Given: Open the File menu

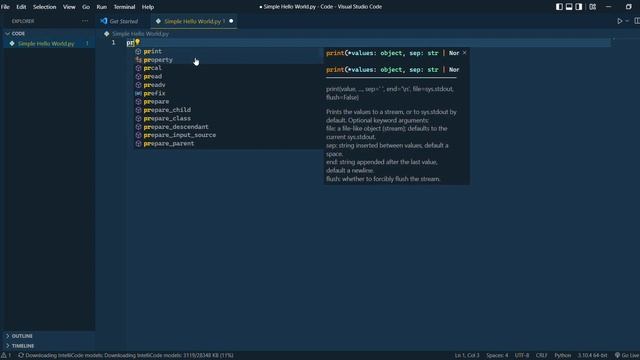Looking at the screenshot, I should tap(5, 7).
